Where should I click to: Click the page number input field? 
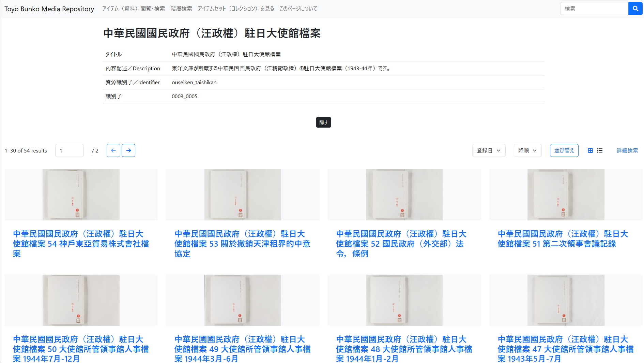coord(70,150)
